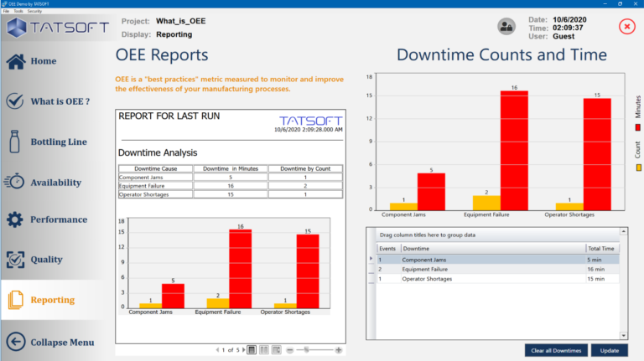Go to Availability stopwatch icon
644x361 pixels.
pos(14,182)
